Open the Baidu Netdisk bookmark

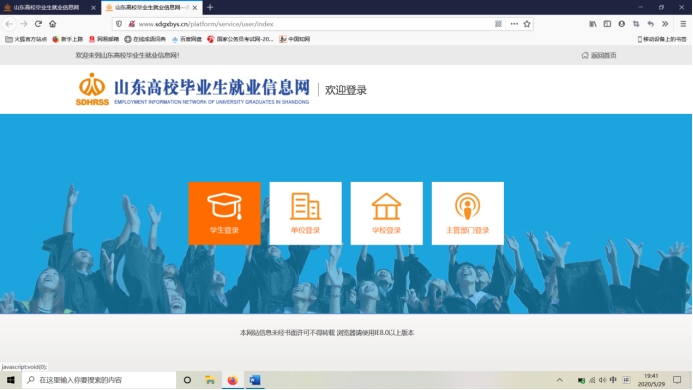click(x=187, y=39)
